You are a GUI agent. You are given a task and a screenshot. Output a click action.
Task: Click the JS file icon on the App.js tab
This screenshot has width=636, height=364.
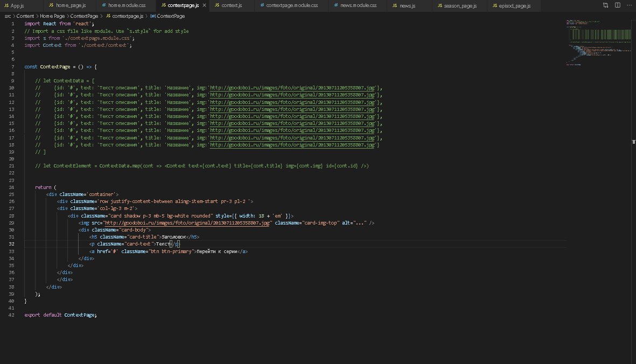[x=6, y=5]
